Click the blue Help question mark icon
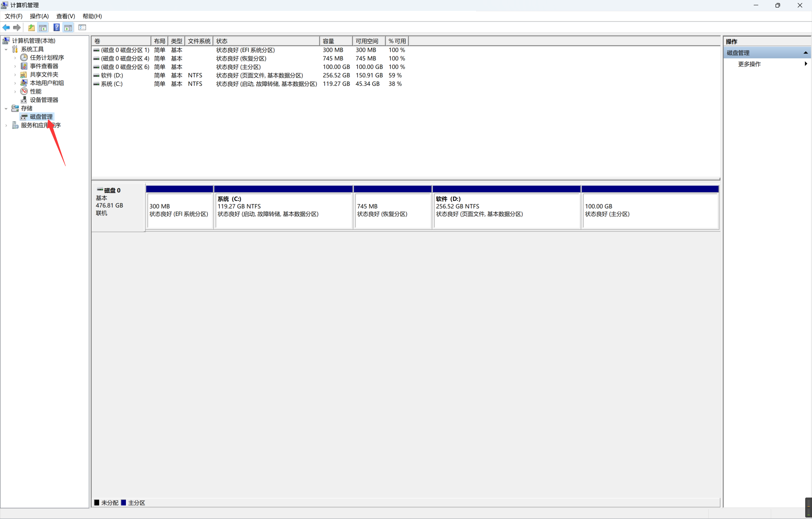Viewport: 812px width, 519px height. pyautogui.click(x=56, y=27)
